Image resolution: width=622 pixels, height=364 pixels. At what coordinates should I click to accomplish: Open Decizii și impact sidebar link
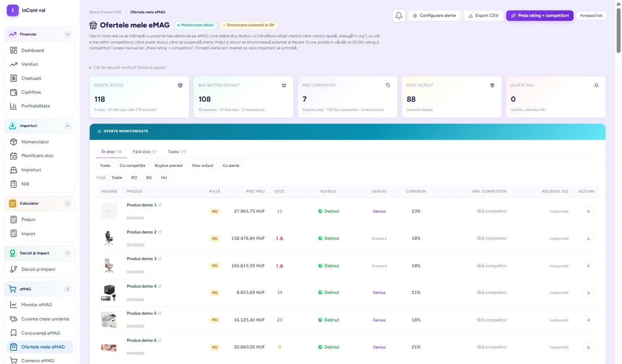point(40,269)
